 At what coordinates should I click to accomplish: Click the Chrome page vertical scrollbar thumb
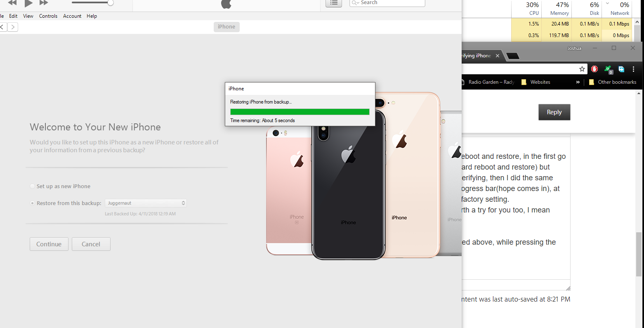[639, 254]
